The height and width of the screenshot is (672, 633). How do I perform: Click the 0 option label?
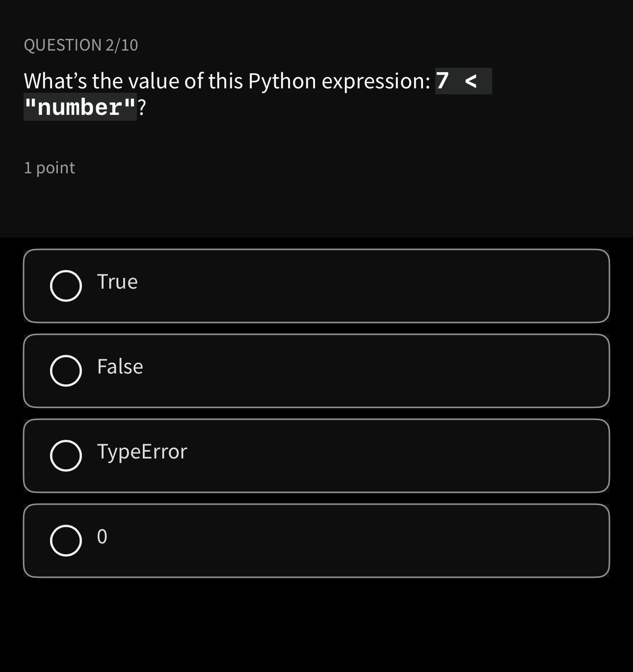point(102,536)
